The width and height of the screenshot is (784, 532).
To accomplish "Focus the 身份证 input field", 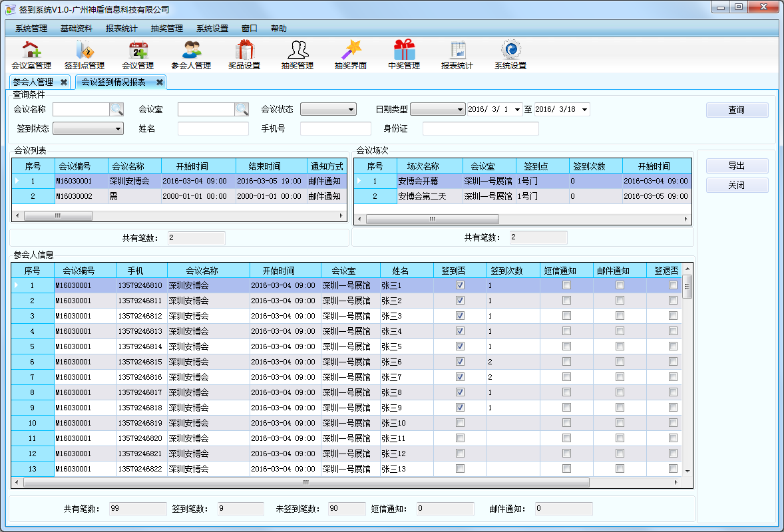I will point(481,129).
